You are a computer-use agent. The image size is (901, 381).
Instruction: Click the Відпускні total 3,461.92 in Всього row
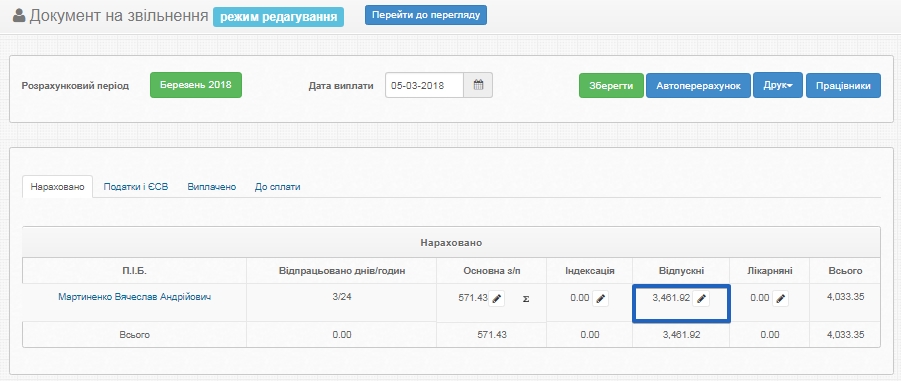click(x=681, y=334)
